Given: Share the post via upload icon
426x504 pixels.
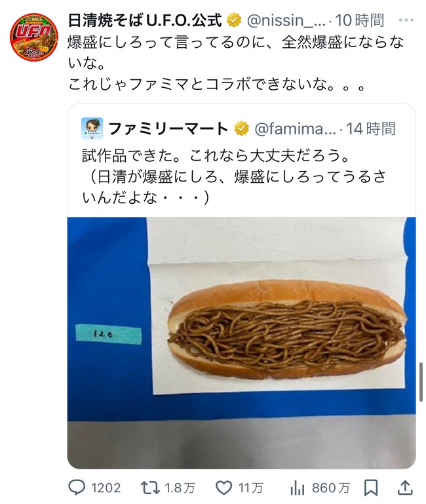Looking at the screenshot, I should click(x=405, y=488).
